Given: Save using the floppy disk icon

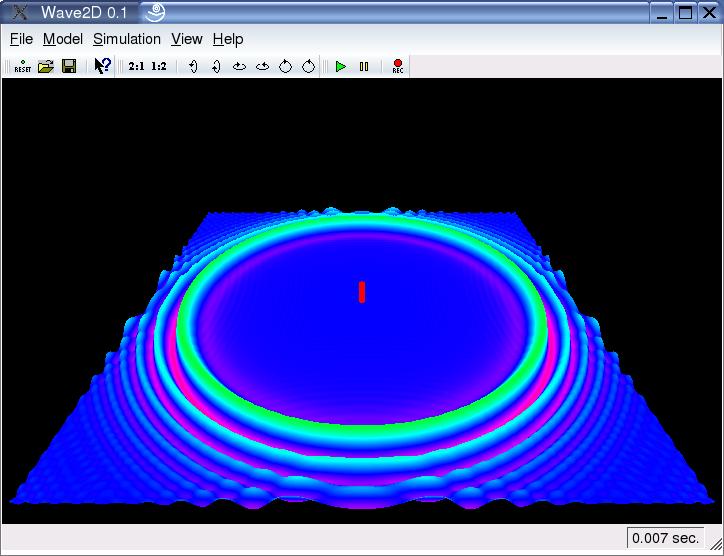Looking at the screenshot, I should coord(69,66).
